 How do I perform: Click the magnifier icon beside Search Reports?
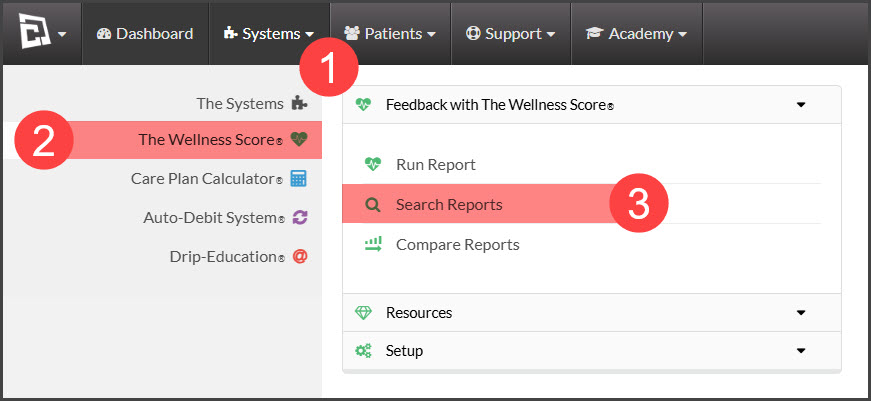[x=373, y=205]
